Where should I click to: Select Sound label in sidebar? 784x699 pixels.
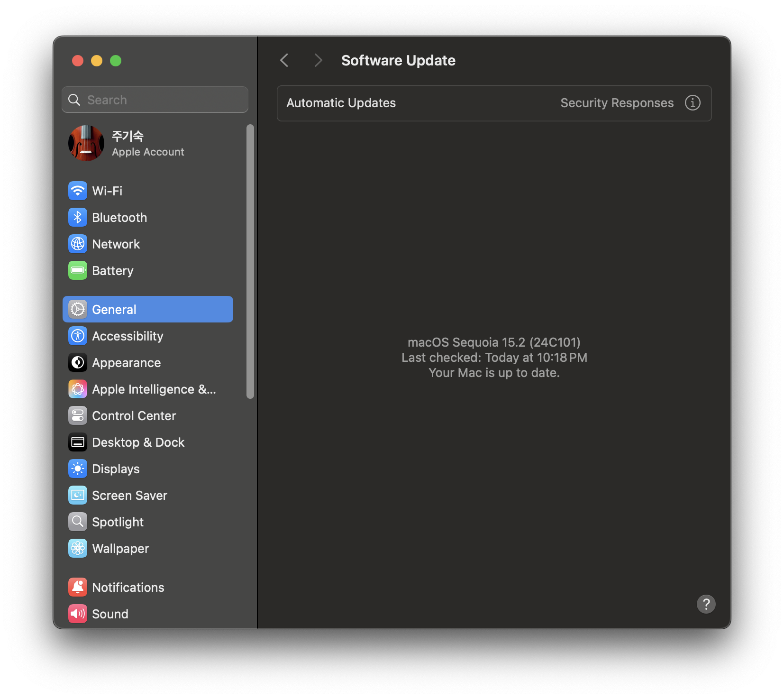coord(110,614)
